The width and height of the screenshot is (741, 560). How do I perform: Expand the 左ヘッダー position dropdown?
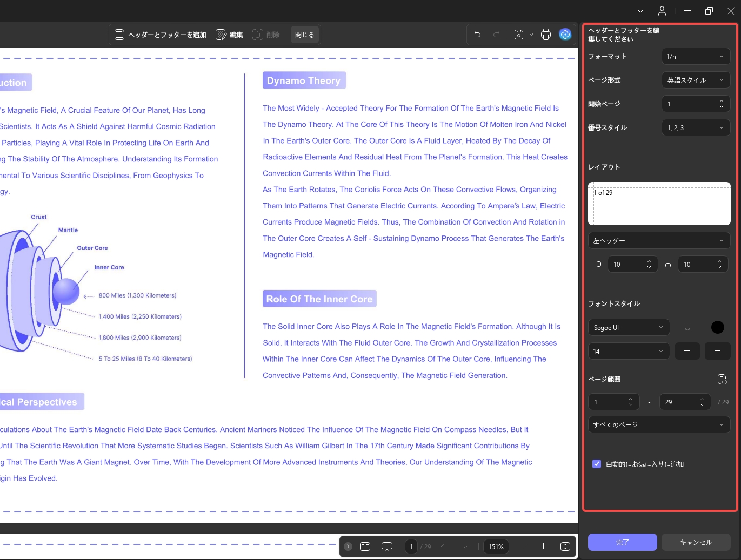(x=659, y=240)
